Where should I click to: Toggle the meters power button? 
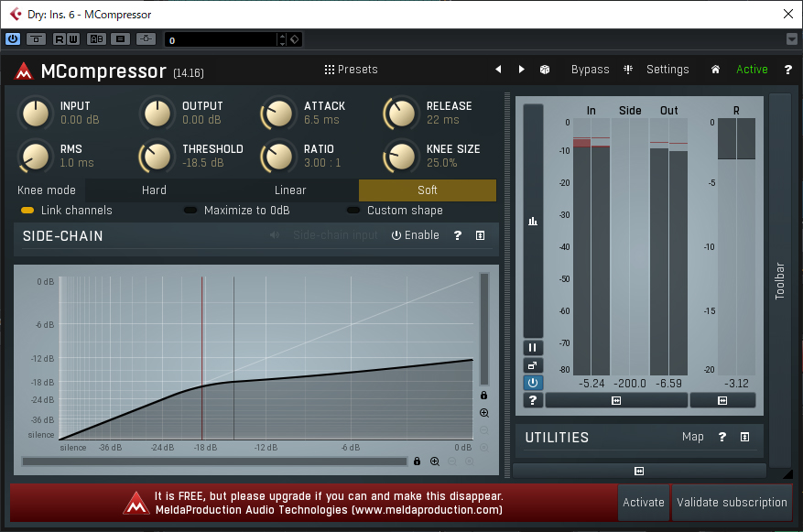click(533, 383)
